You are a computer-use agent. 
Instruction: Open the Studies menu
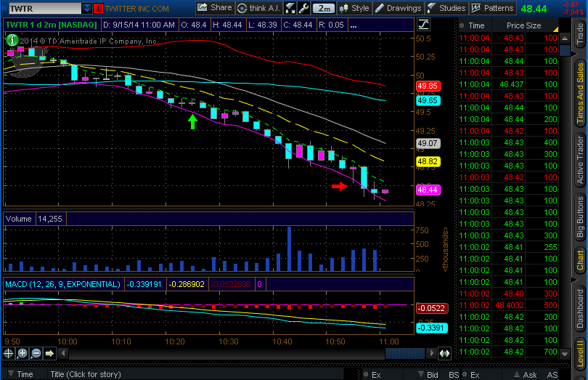tap(446, 8)
